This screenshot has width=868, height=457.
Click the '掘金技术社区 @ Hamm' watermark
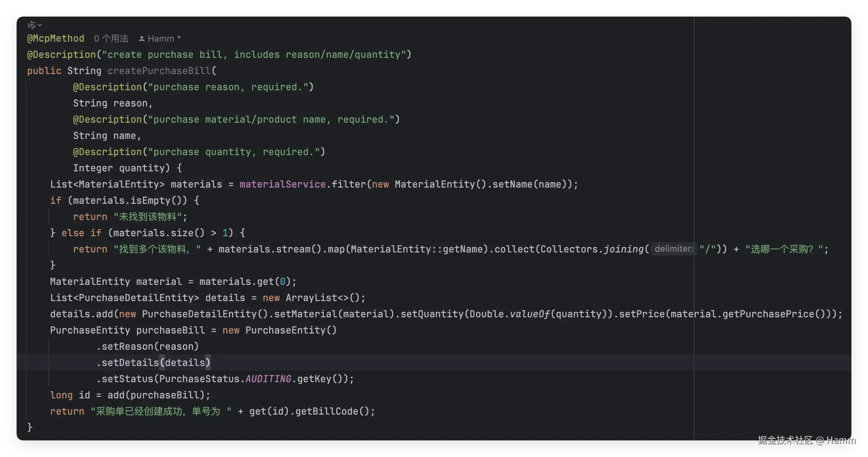[806, 440]
